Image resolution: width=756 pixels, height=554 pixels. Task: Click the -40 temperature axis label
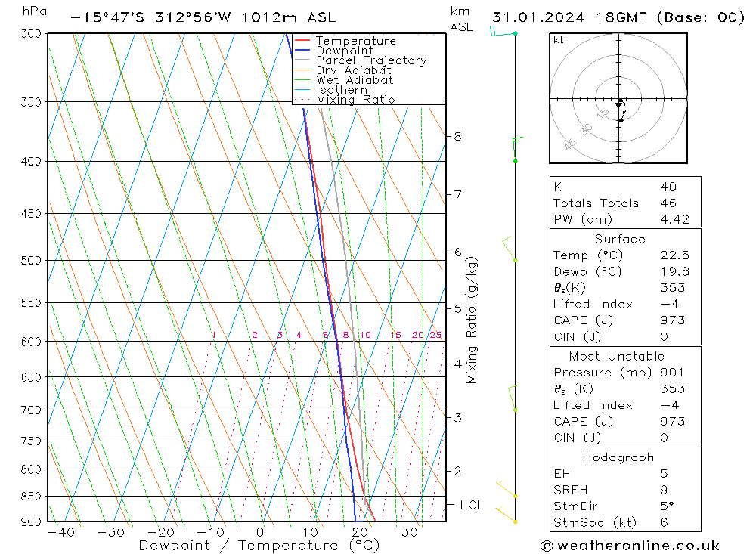[61, 532]
